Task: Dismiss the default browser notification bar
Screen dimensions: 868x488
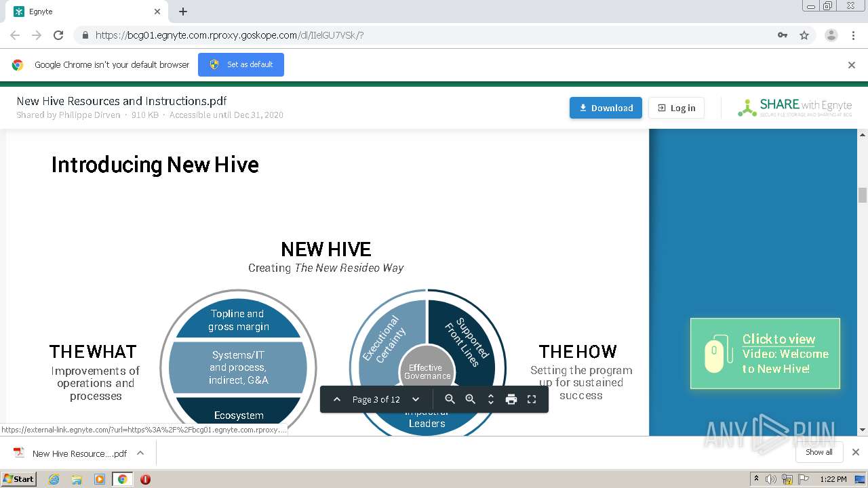Action: pyautogui.click(x=852, y=65)
